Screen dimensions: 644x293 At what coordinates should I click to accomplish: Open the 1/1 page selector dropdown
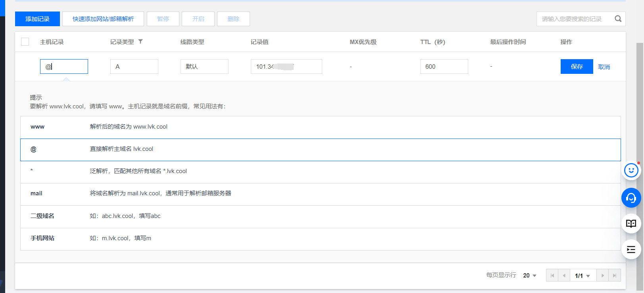(x=583, y=276)
